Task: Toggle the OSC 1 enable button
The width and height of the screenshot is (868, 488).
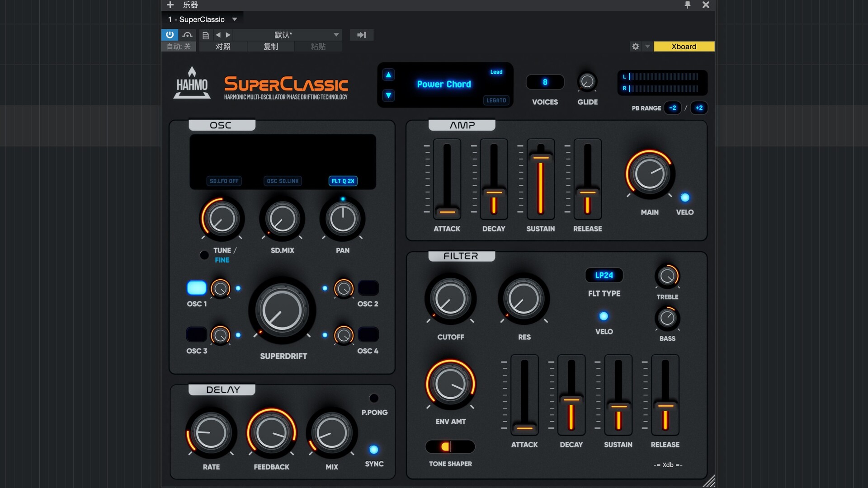Action: click(196, 288)
